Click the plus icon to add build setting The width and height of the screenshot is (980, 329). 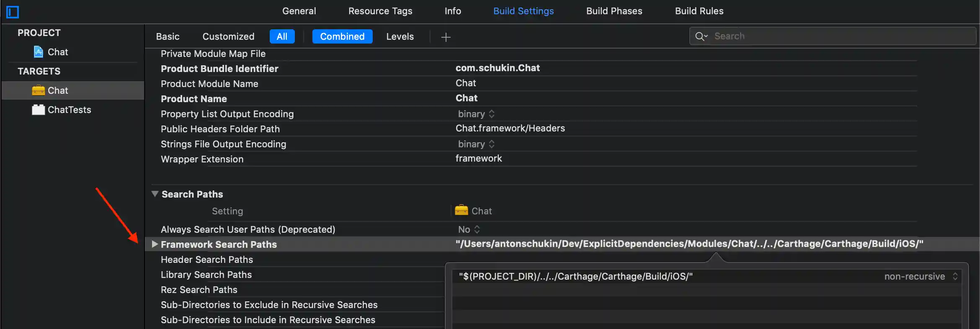coord(446,37)
